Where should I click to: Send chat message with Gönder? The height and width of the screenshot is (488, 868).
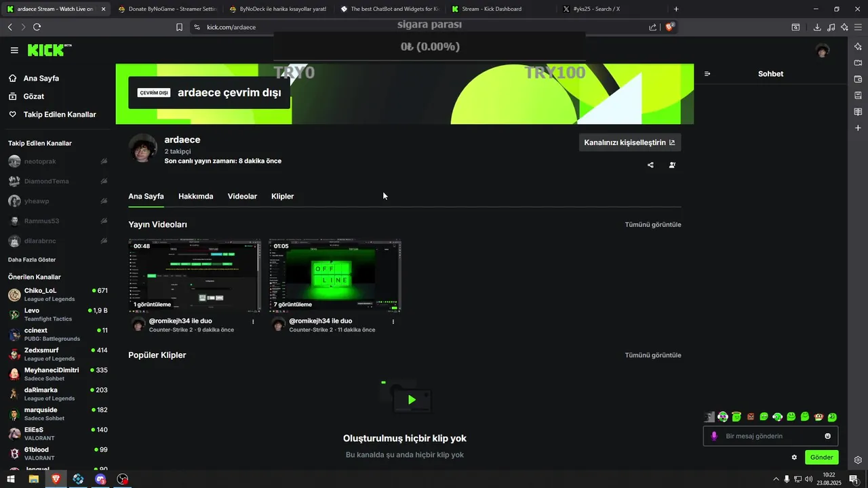[822, 457]
